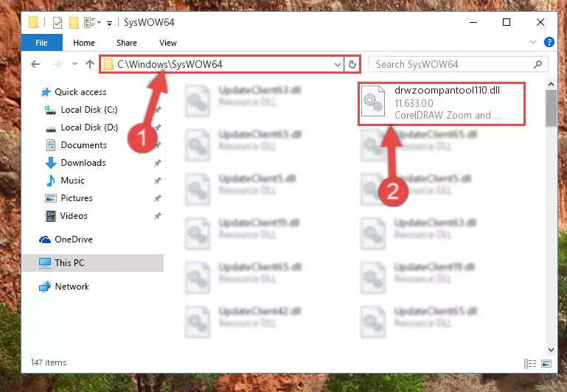Go up one folder level
Screen dimensions: 567x392
pos(90,64)
